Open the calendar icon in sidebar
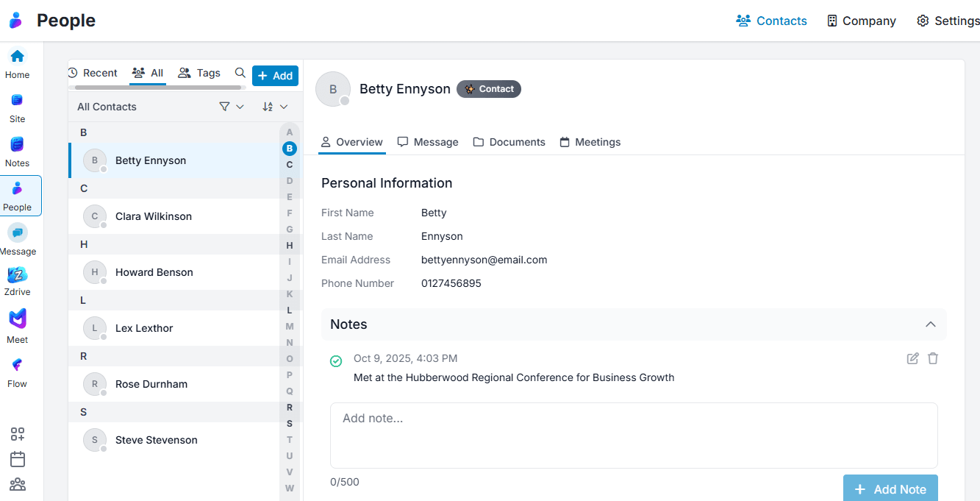The image size is (980, 501). tap(18, 459)
